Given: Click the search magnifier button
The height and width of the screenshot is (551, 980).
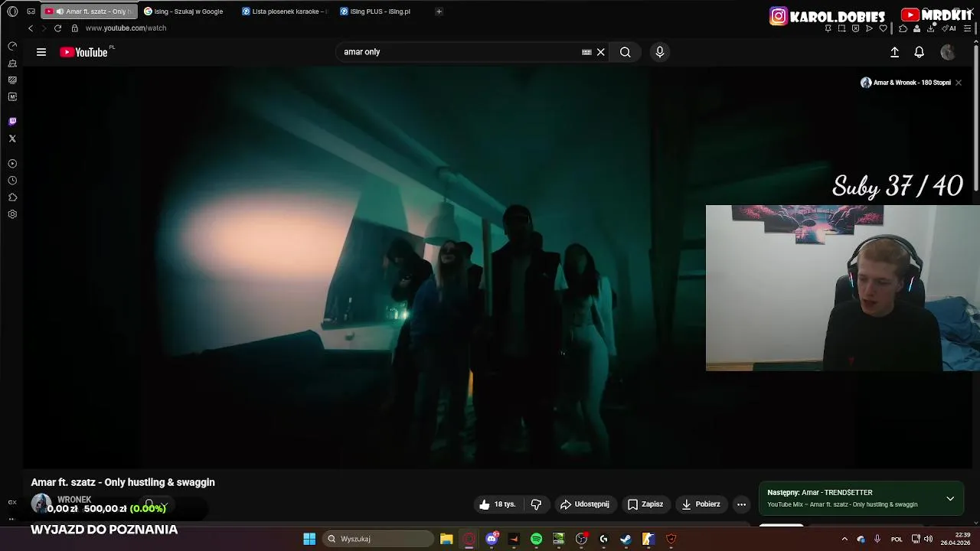Looking at the screenshot, I should [x=626, y=52].
